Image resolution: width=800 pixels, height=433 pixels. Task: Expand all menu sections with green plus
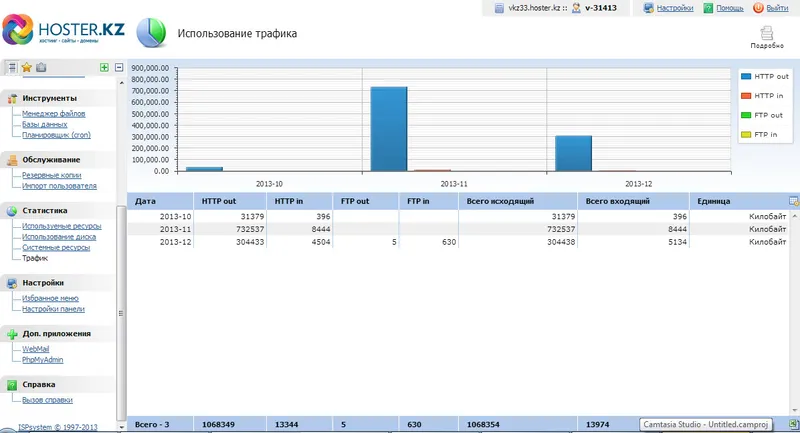point(104,67)
